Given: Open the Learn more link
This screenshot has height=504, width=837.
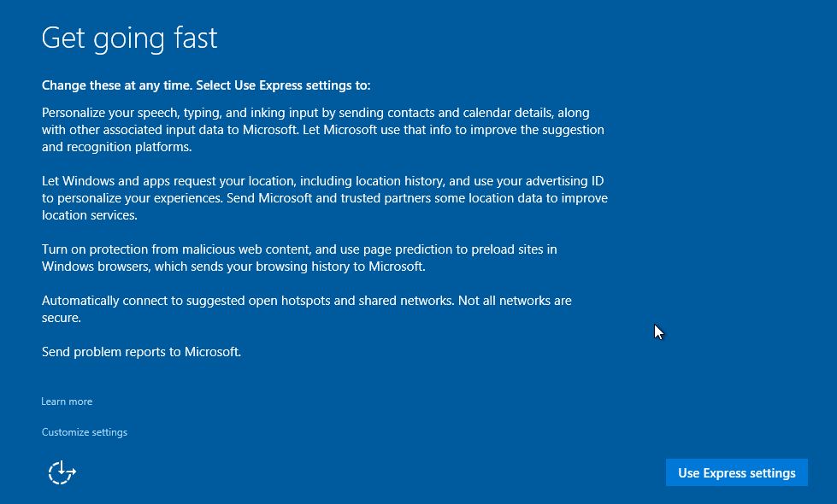Looking at the screenshot, I should tap(67, 401).
